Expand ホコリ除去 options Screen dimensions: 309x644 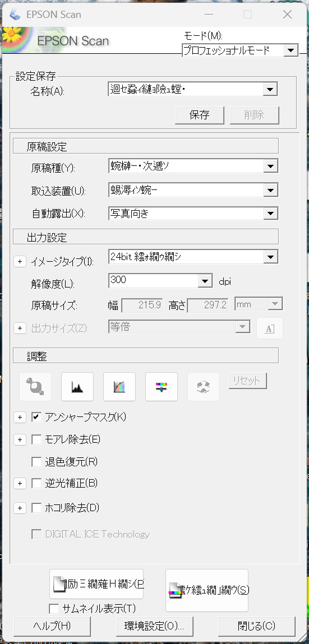pos(20,508)
